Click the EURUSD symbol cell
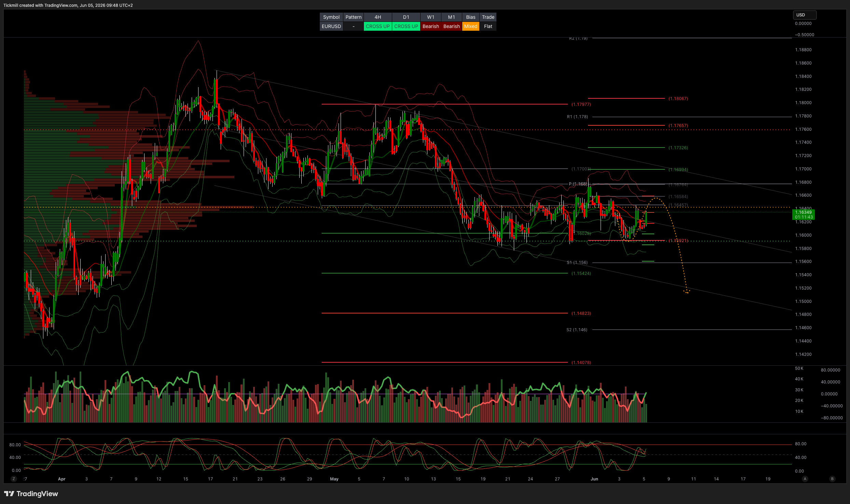Viewport: 850px width, 504px height. 331,26
